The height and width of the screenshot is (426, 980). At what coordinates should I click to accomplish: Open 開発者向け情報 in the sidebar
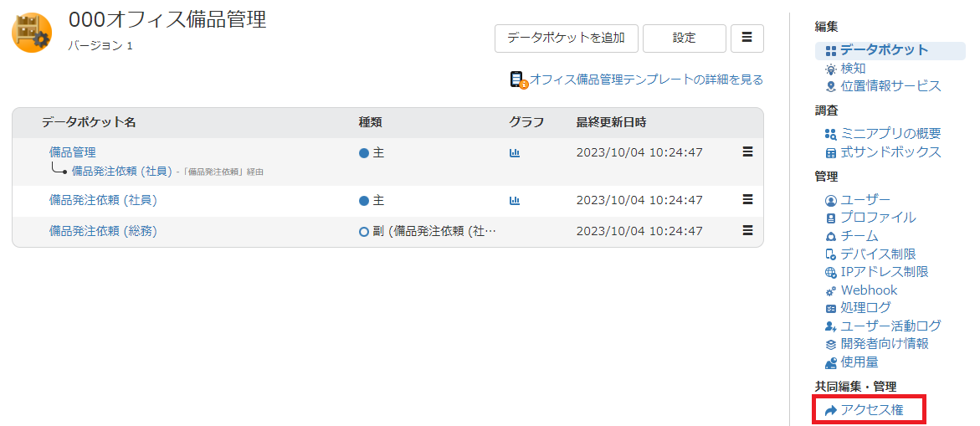[885, 344]
